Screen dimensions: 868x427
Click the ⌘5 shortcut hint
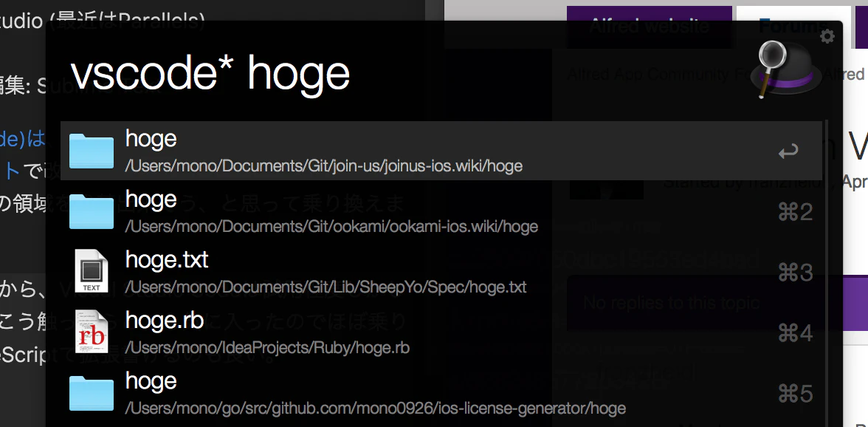pyautogui.click(x=796, y=393)
